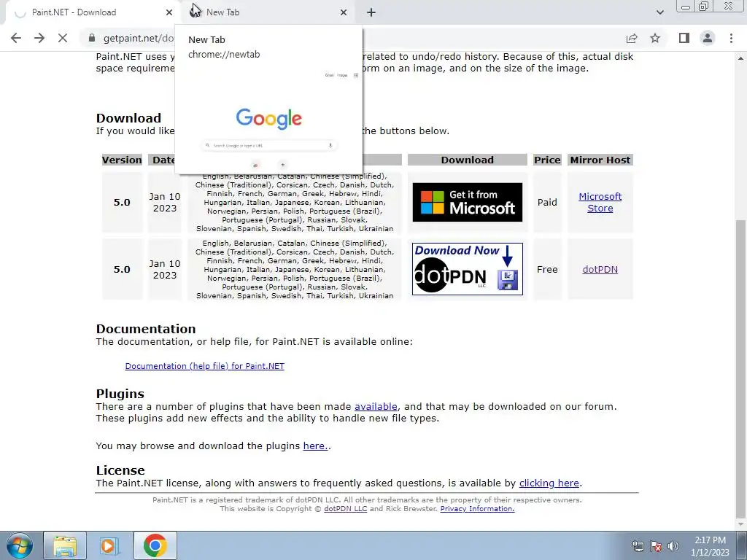The width and height of the screenshot is (747, 560).
Task: Open the network tray icon
Action: (x=638, y=545)
